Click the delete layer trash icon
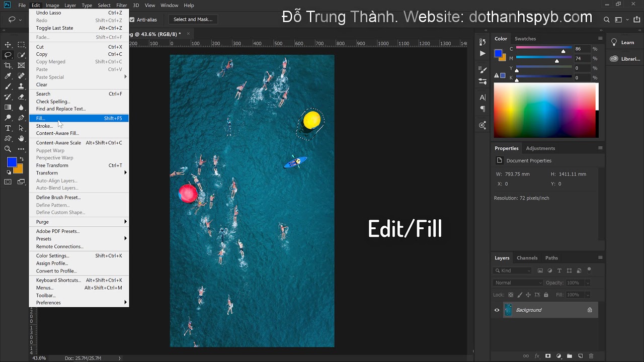This screenshot has width=644, height=362. click(591, 356)
